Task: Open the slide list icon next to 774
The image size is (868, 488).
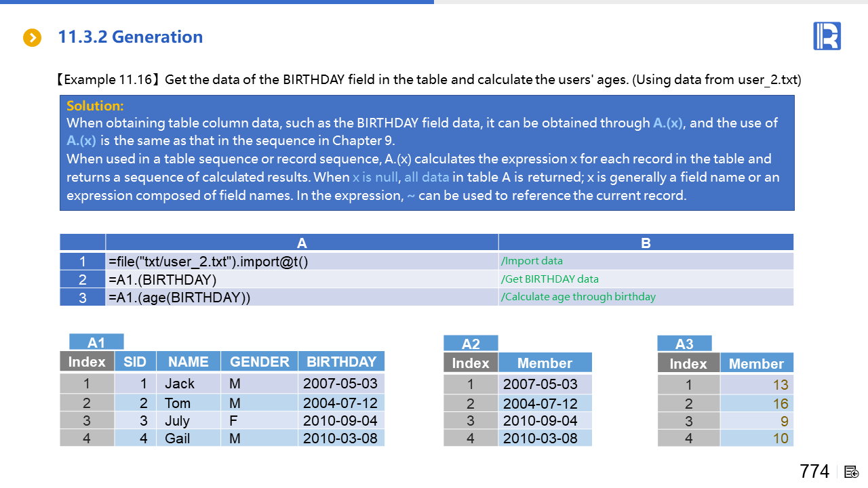Action: coord(852,472)
